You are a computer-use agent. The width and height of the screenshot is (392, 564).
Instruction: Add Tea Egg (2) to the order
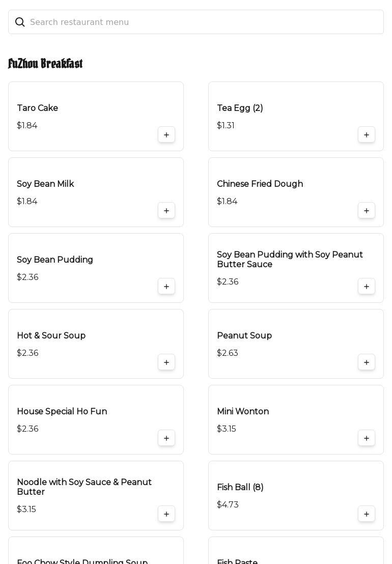point(367,135)
